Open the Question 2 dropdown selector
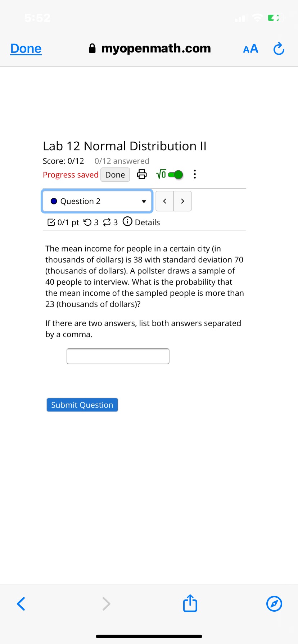The height and width of the screenshot is (644, 298). [96, 201]
